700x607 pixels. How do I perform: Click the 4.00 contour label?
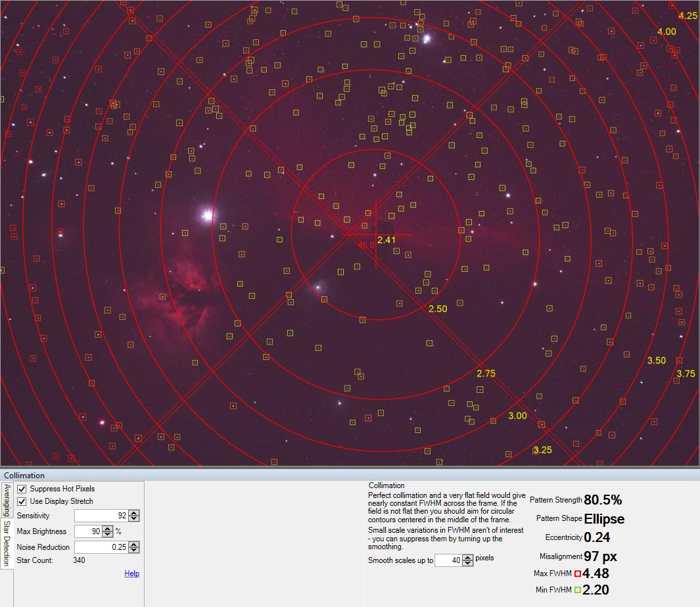coord(666,32)
